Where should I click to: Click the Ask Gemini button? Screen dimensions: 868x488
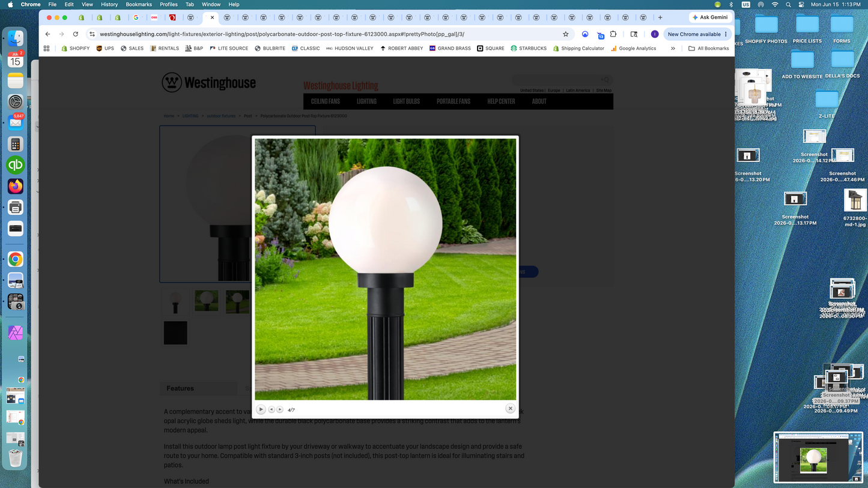pos(710,17)
